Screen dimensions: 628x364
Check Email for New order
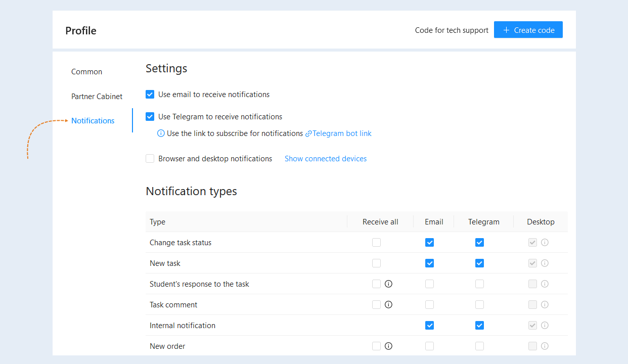tap(429, 346)
